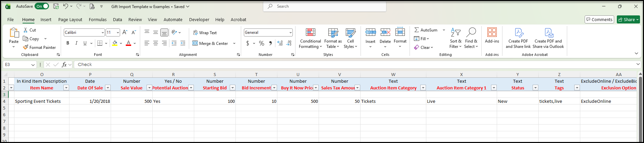Toggle Middle Align alignment
The image size is (644, 143).
click(156, 32)
